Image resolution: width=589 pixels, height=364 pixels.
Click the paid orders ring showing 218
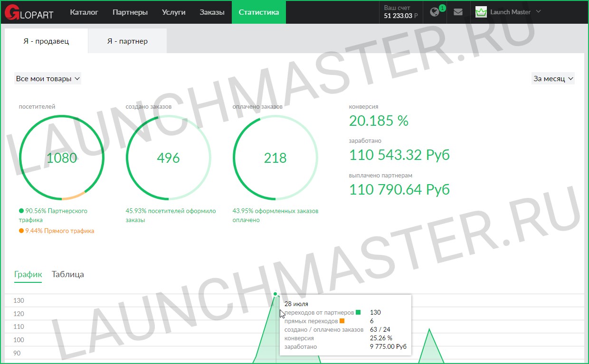click(x=275, y=158)
